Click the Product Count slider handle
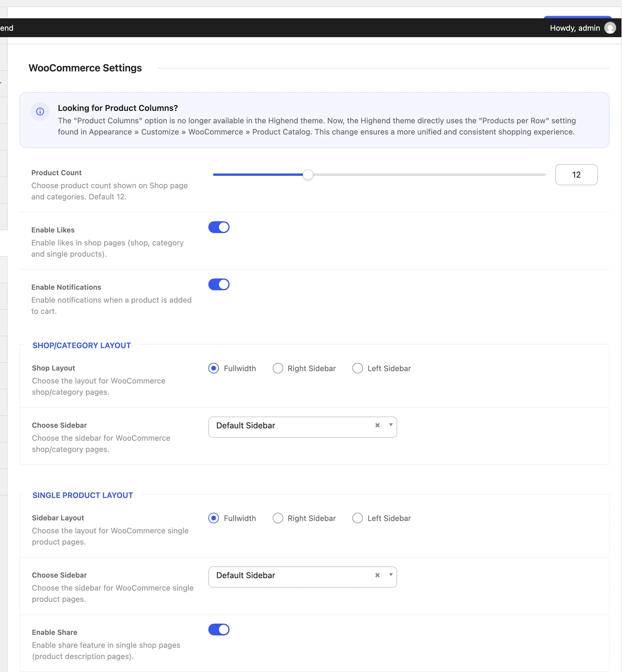The width and height of the screenshot is (622, 672). coord(308,175)
